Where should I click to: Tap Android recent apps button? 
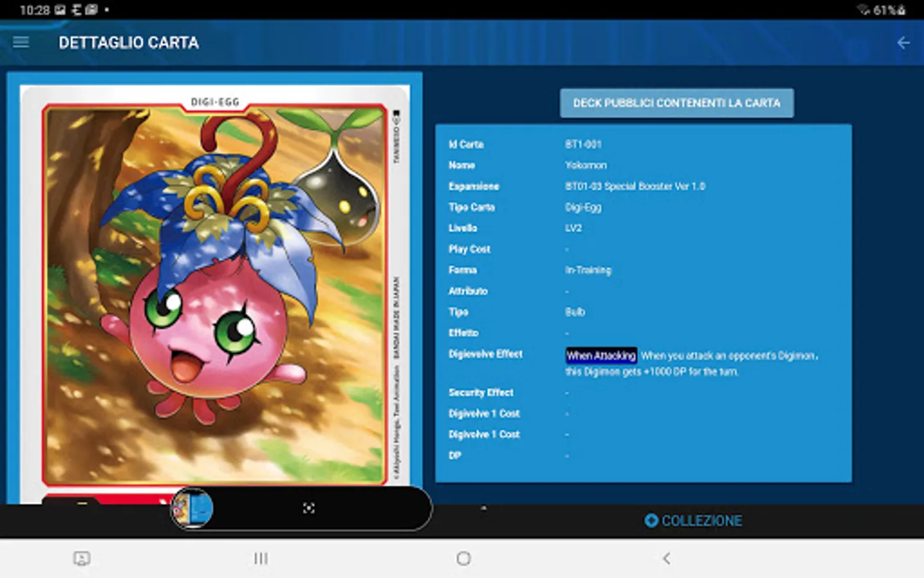(x=261, y=558)
